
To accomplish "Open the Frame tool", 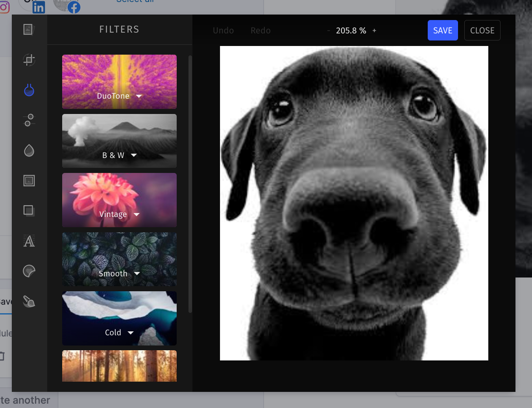I will click(x=29, y=181).
